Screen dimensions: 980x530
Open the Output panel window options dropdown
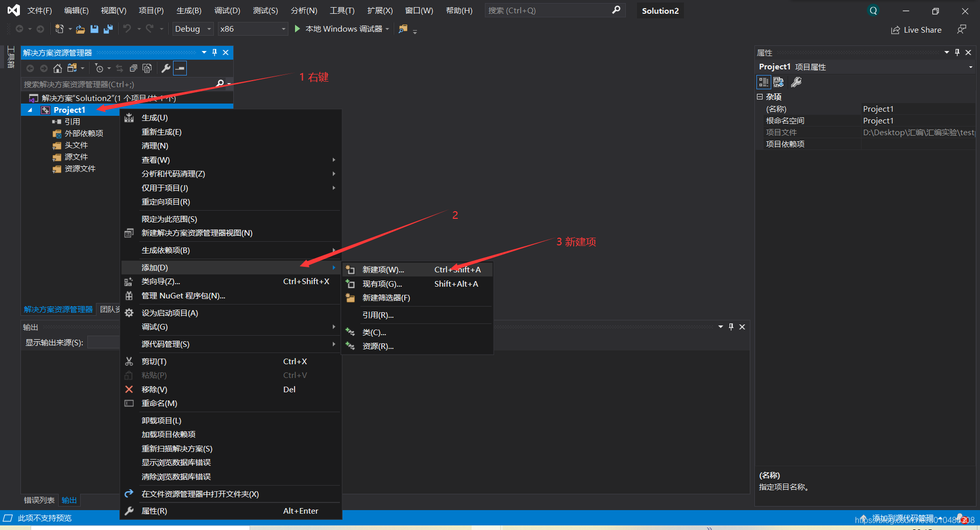tap(721, 327)
